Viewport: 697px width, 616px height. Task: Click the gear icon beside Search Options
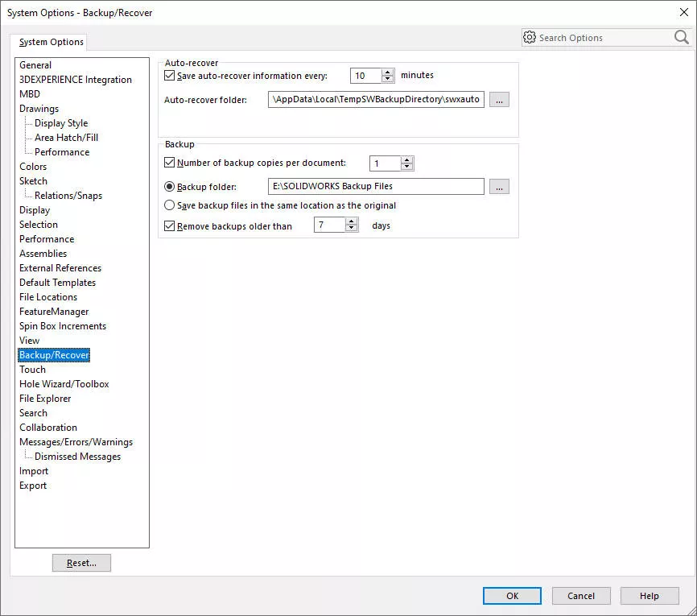tap(530, 37)
